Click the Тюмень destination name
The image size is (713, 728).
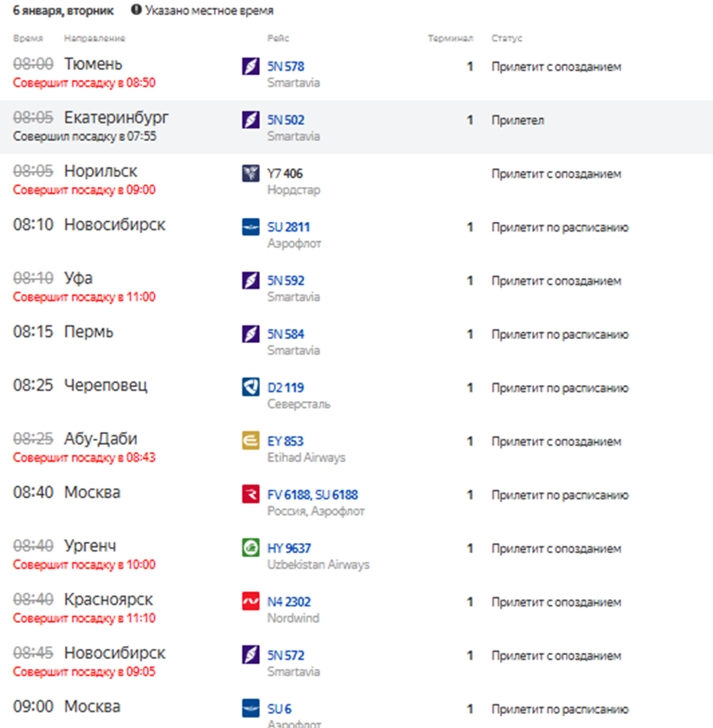pos(93,64)
